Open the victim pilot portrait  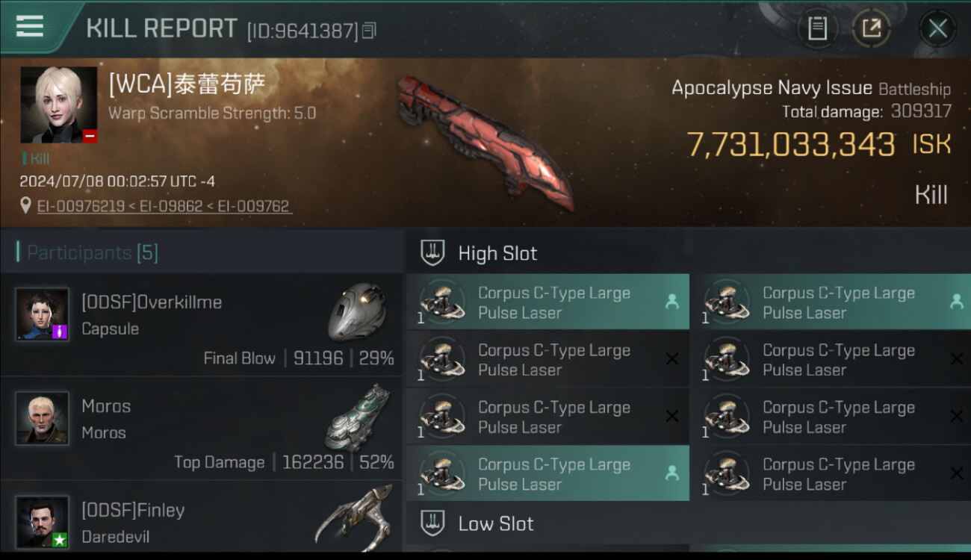pyautogui.click(x=59, y=105)
